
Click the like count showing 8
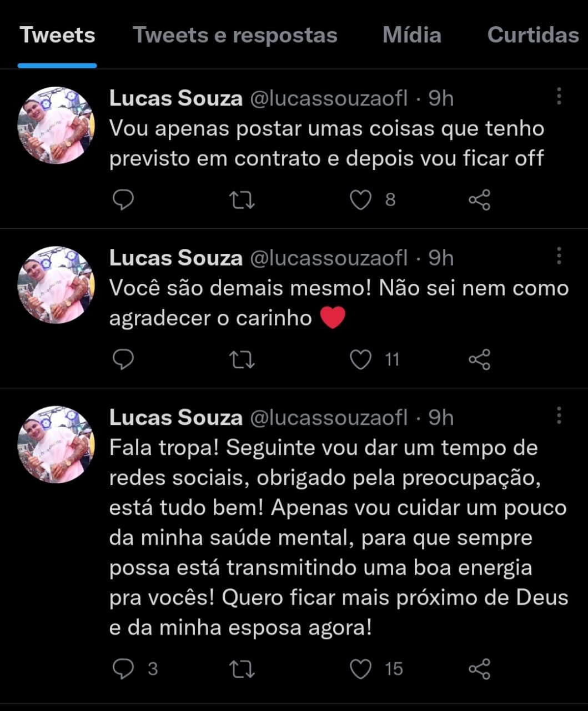(390, 201)
